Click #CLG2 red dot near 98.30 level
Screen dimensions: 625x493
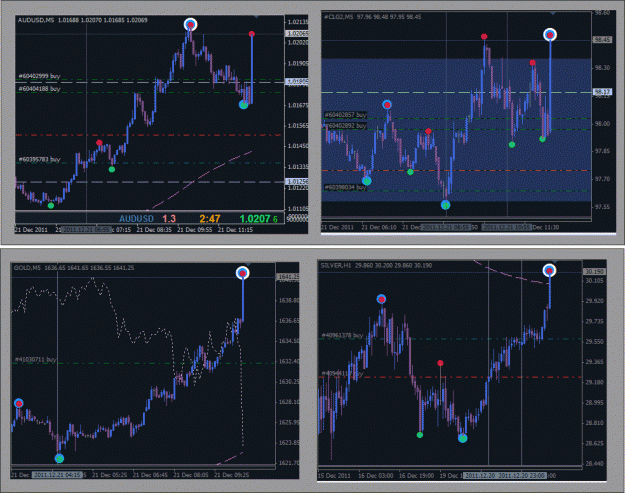[533, 63]
